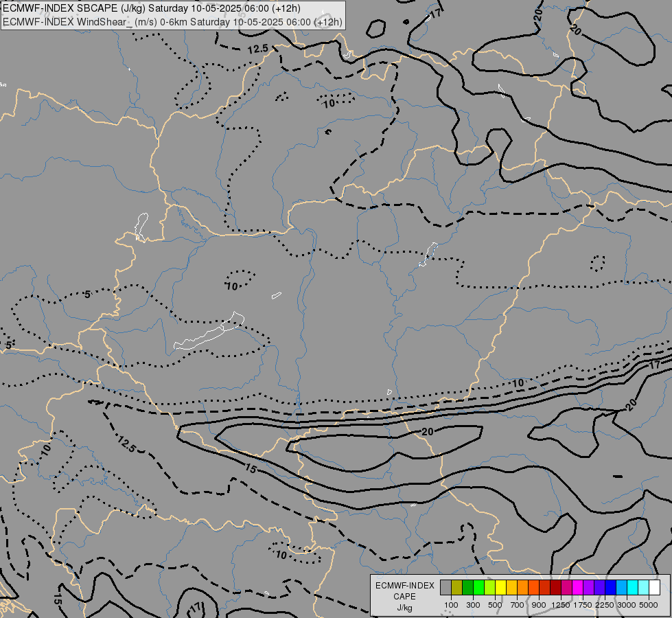The image size is (672, 618).
Task: Click the gray swatch in CAPE legend
Action: (445, 587)
